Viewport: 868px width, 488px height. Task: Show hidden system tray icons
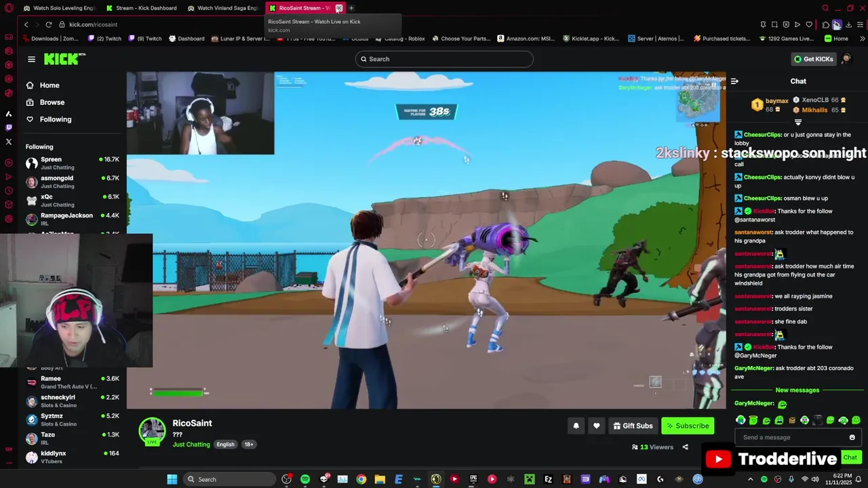point(752,479)
